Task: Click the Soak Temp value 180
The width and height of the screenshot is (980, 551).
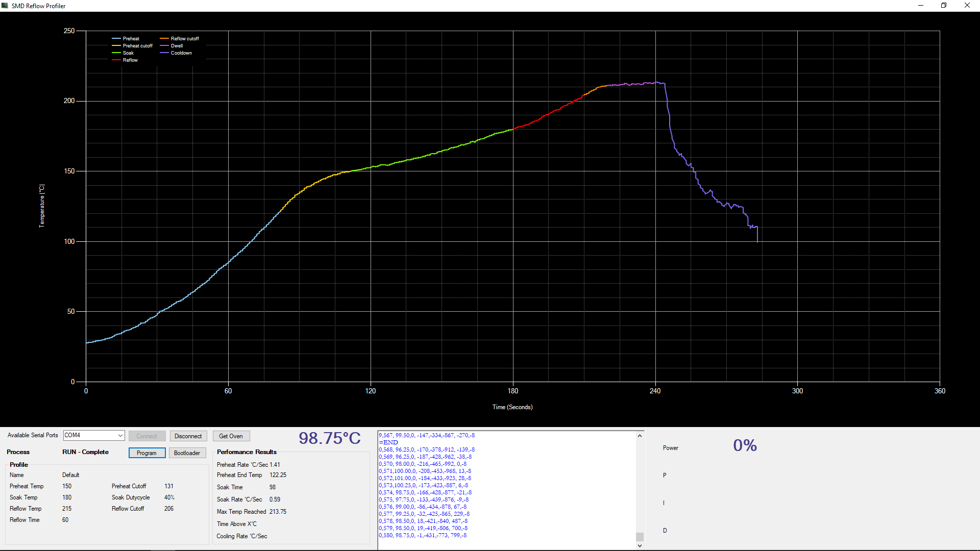Action: 67,497
